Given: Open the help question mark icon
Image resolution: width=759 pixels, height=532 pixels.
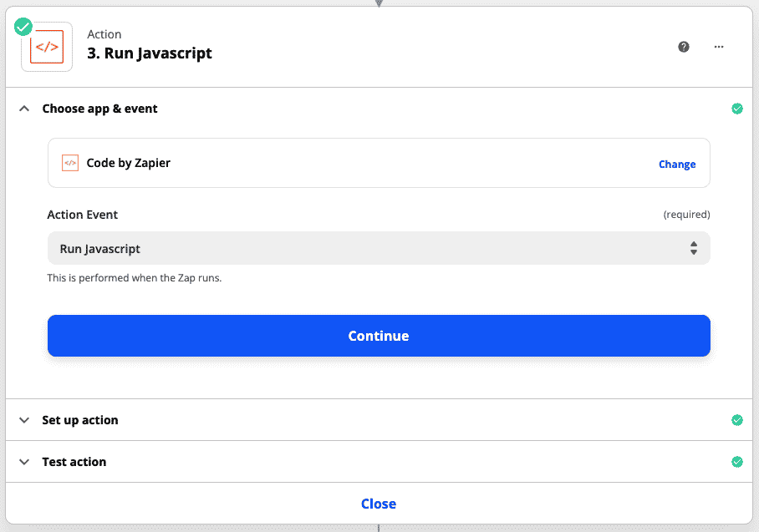Looking at the screenshot, I should point(684,47).
